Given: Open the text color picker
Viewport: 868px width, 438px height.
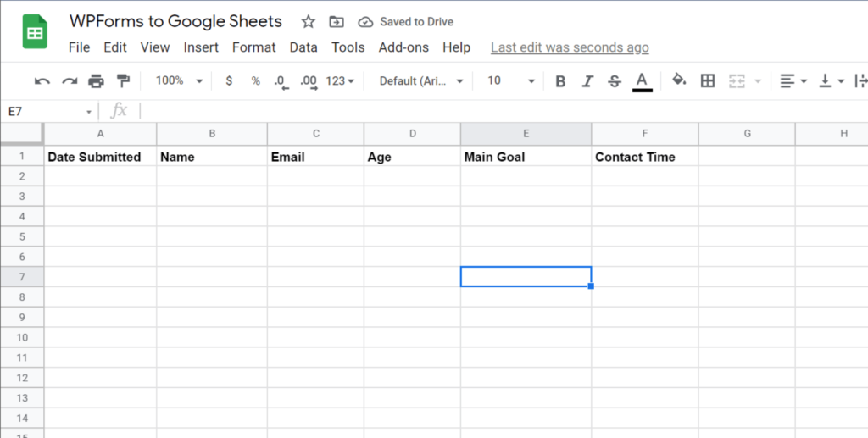Looking at the screenshot, I should point(642,82).
